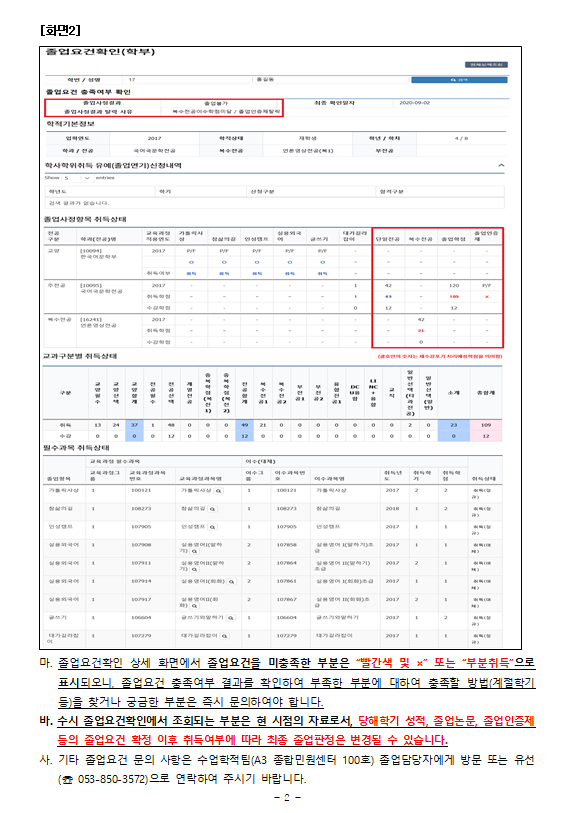Click the 2018 acquired year for 참삶의길
The height and width of the screenshot is (813, 573).
coord(393,509)
